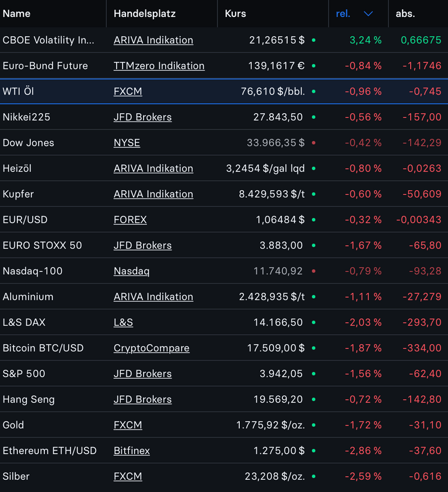Select the WTI Öl name
This screenshot has height=492, width=448.
tap(18, 91)
